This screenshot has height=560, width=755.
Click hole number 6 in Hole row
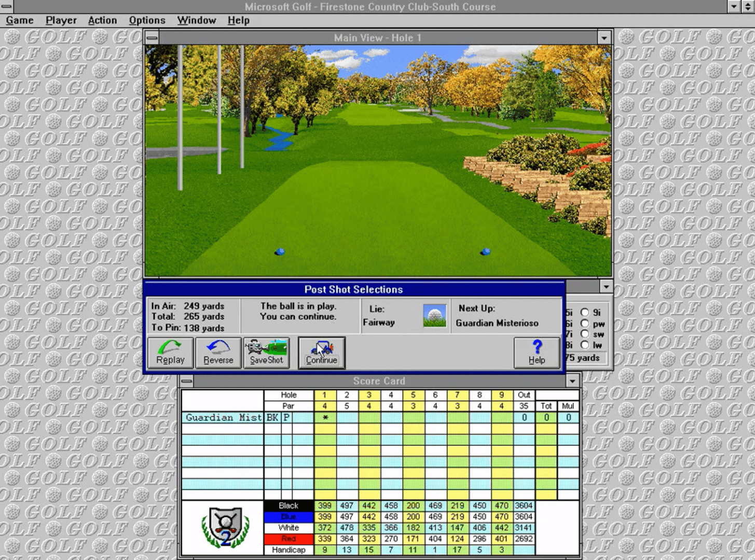click(x=435, y=395)
